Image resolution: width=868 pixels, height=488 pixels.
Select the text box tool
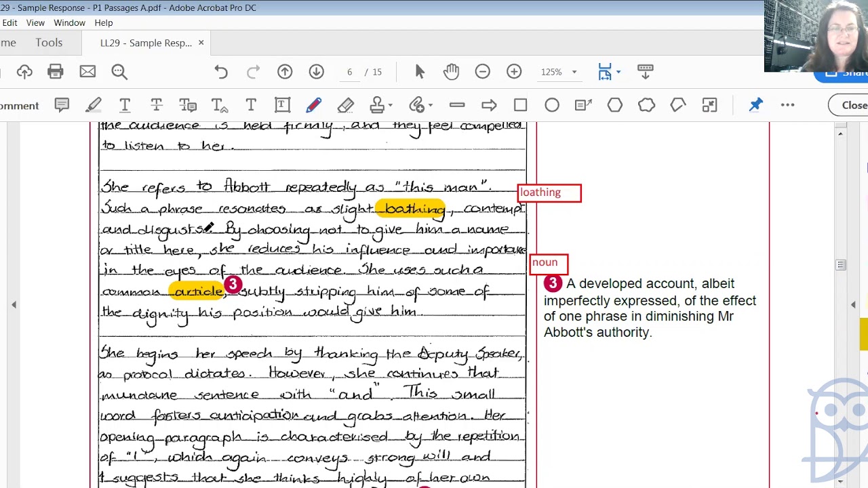coord(282,105)
